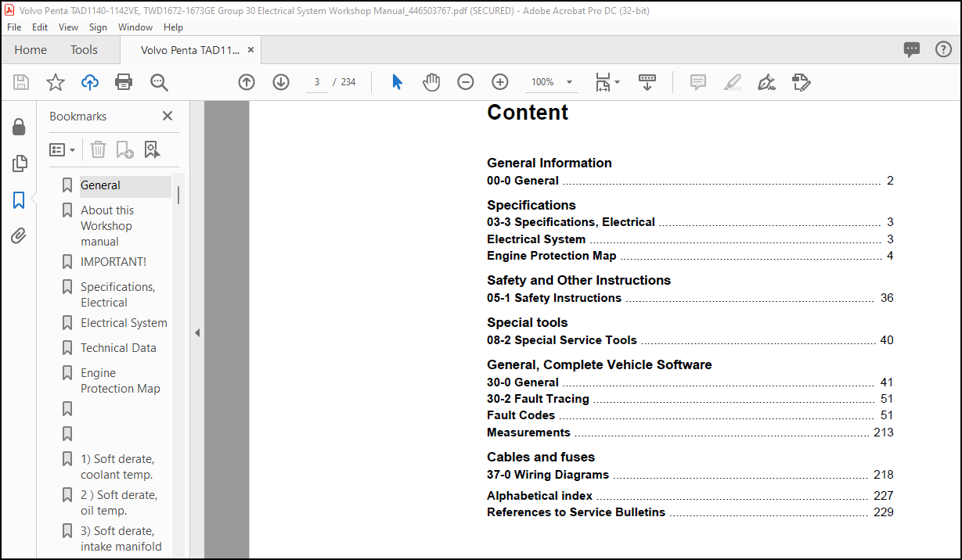Click the fit page scrolling icon
Image resolution: width=962 pixels, height=560 pixels.
coord(603,82)
